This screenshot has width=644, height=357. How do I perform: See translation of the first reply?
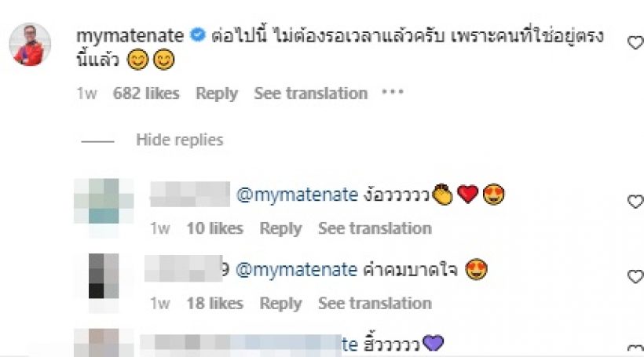click(x=375, y=228)
